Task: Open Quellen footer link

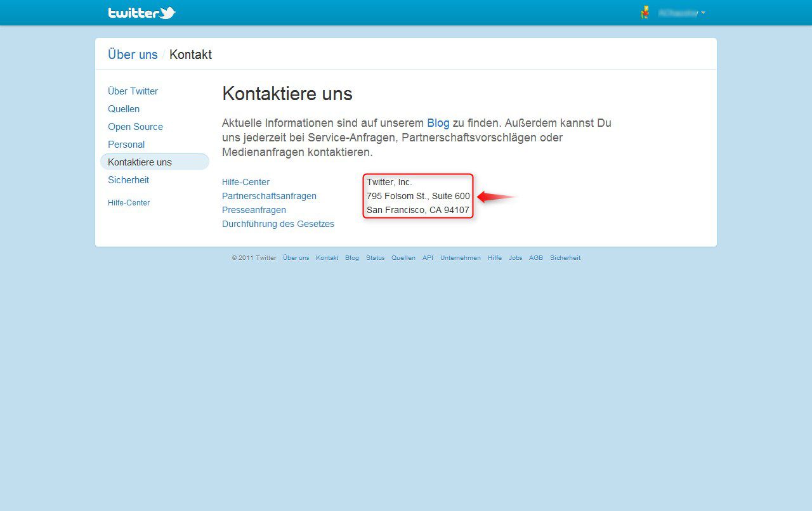Action: pos(403,258)
